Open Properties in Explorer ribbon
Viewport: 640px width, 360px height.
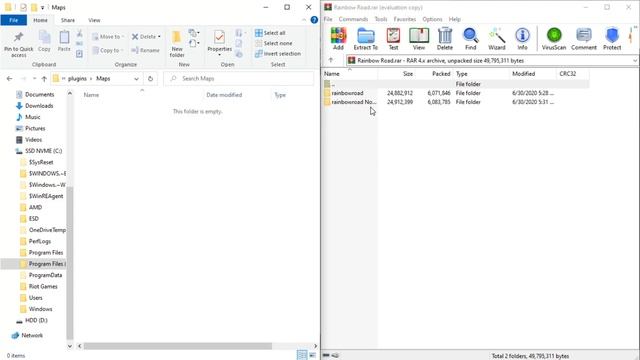coord(219,43)
